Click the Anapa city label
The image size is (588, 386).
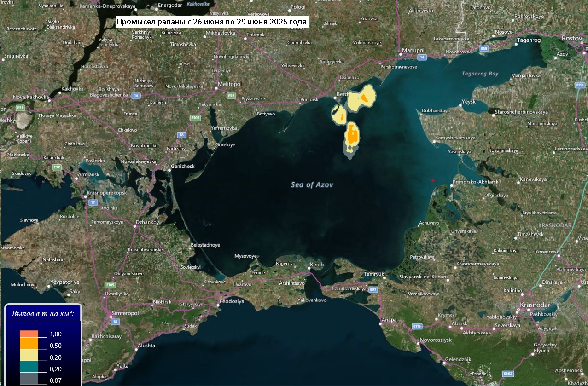(389, 320)
